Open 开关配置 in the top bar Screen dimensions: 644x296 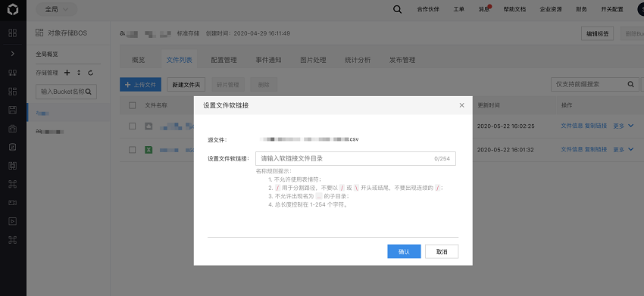pos(612,9)
